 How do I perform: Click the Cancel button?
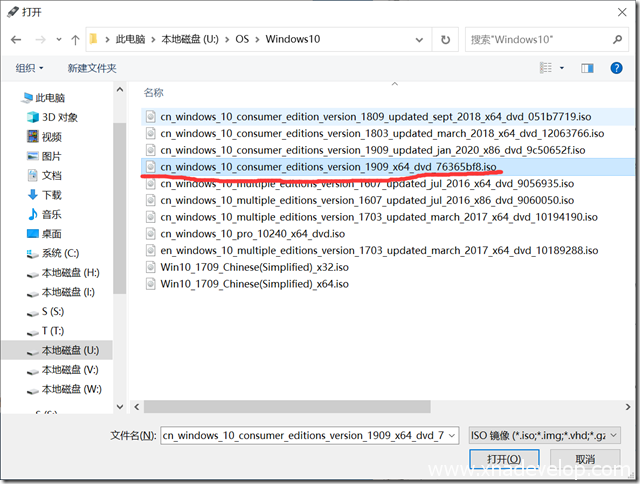tap(584, 460)
